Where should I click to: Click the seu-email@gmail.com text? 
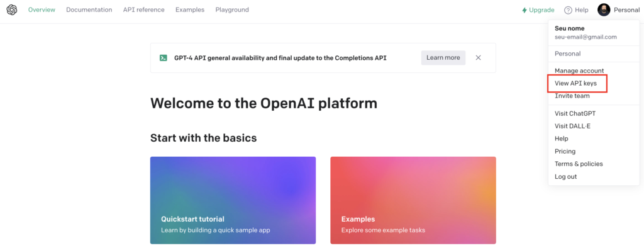(586, 37)
